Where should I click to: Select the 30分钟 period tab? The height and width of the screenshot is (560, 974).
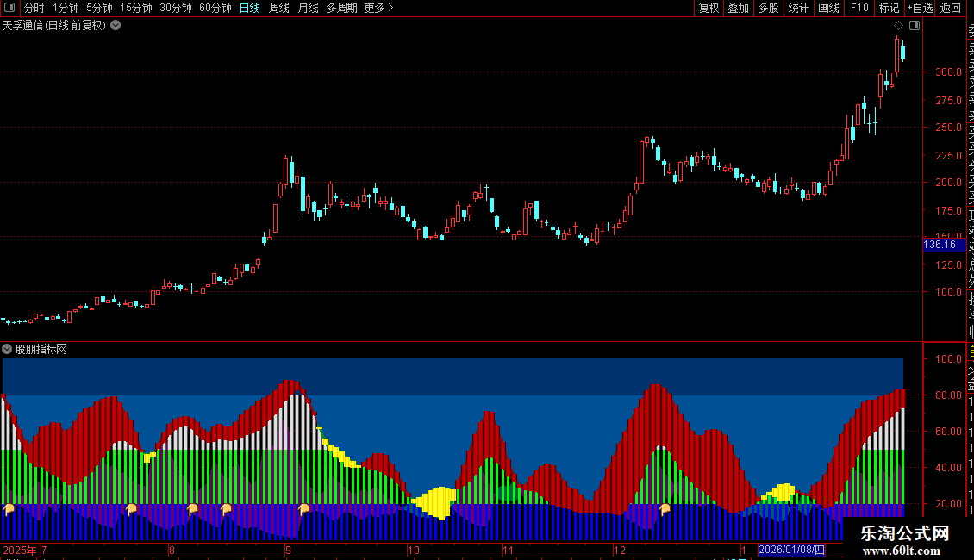pos(176,8)
